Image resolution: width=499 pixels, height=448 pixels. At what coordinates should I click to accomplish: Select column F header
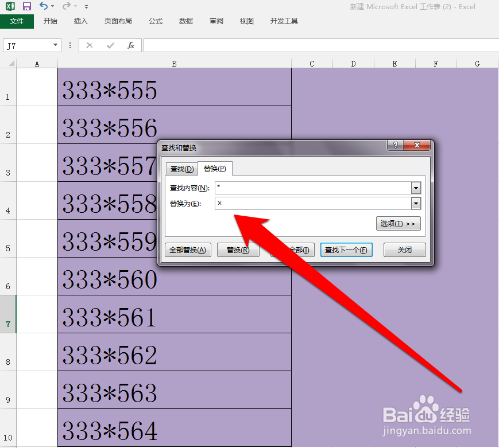[x=436, y=64]
